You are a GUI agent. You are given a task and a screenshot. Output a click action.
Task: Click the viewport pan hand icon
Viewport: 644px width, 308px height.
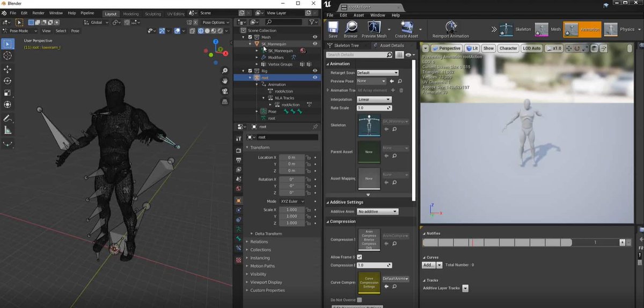(224, 81)
